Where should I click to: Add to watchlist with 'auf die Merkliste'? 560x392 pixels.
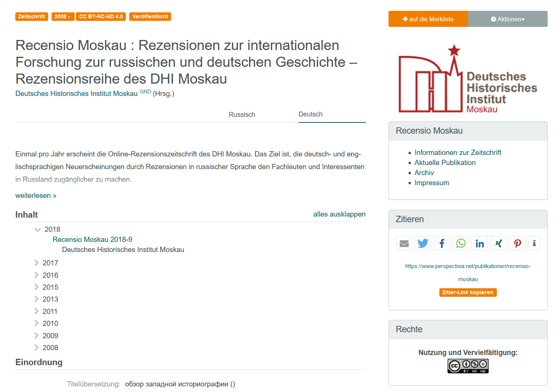(x=428, y=19)
